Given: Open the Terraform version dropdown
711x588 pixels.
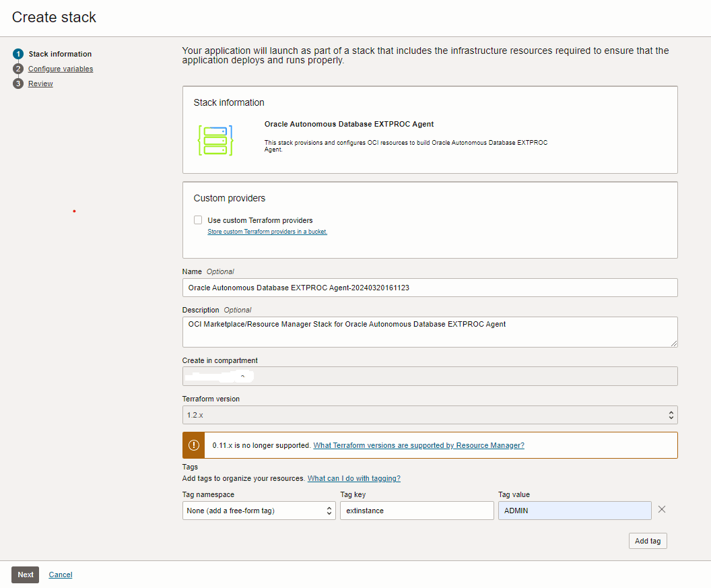Looking at the screenshot, I should [x=430, y=415].
